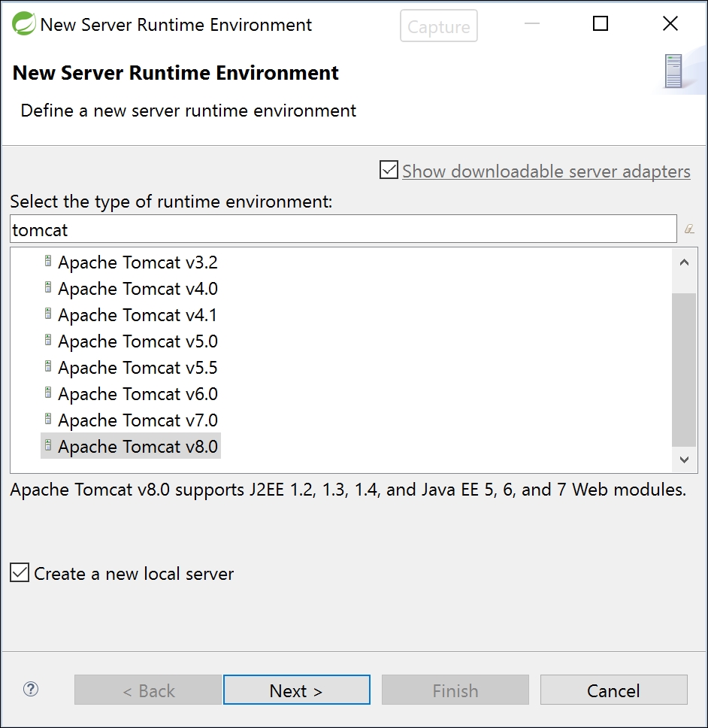Click the Spring leaf icon in title bar
Viewport: 708px width, 728px height.
point(23,24)
